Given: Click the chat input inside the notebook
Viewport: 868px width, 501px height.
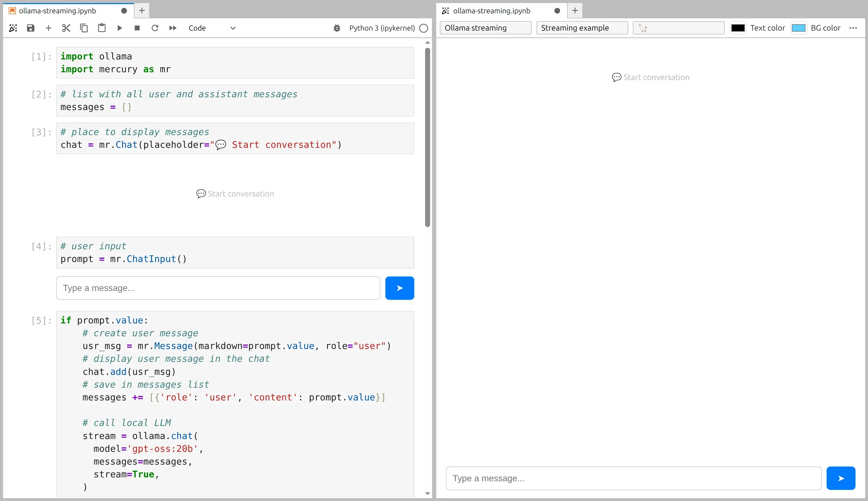Looking at the screenshot, I should pyautogui.click(x=218, y=288).
